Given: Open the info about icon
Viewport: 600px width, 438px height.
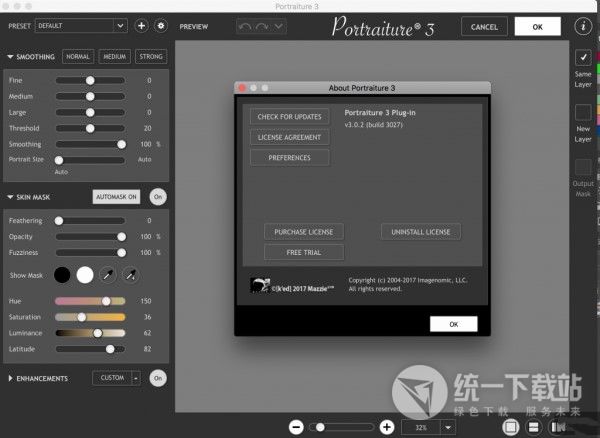Looking at the screenshot, I should (x=583, y=26).
